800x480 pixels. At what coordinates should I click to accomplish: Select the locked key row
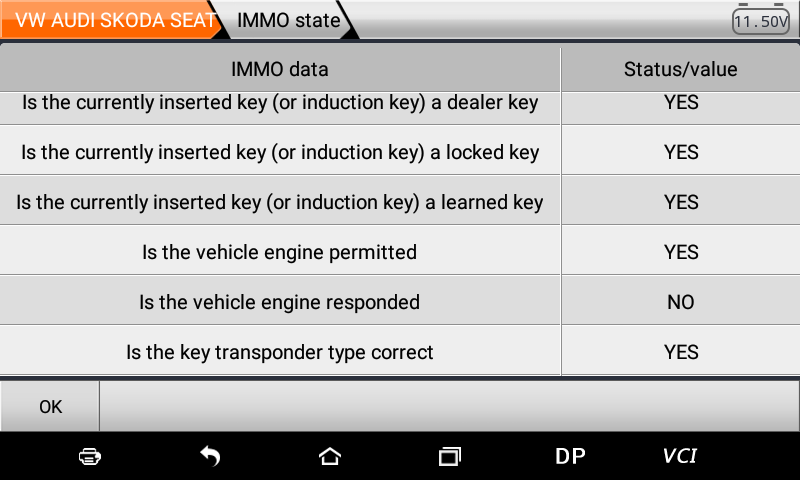(x=280, y=152)
